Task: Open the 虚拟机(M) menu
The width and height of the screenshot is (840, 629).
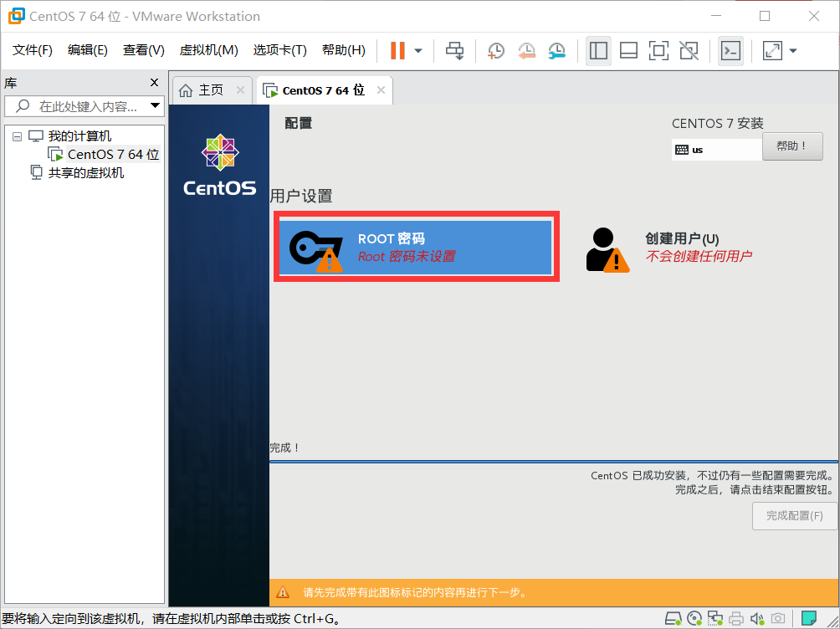Action: (208, 50)
